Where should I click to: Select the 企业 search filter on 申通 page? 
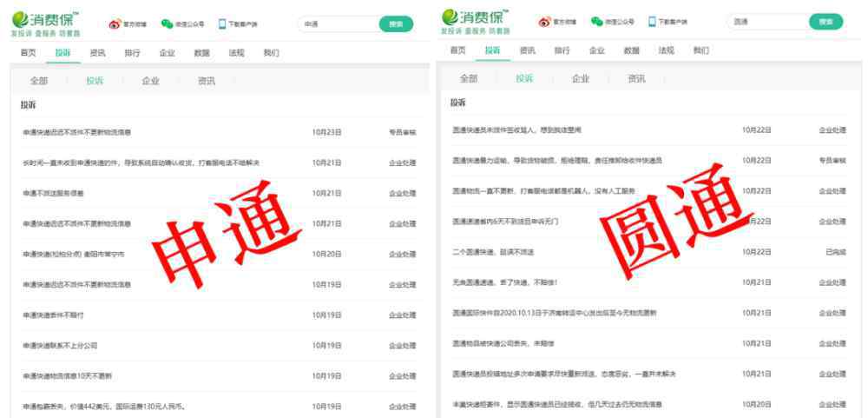[150, 81]
